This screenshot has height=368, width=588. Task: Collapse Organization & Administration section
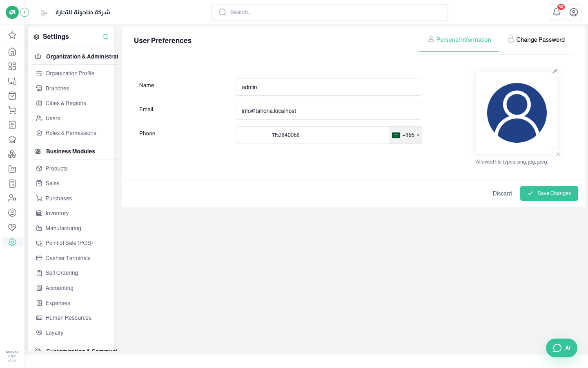[76, 56]
